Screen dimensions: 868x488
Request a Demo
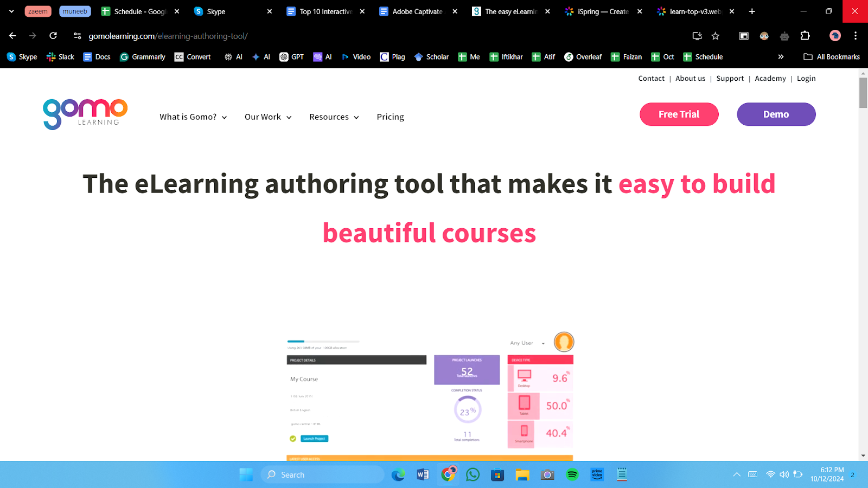tap(776, 114)
